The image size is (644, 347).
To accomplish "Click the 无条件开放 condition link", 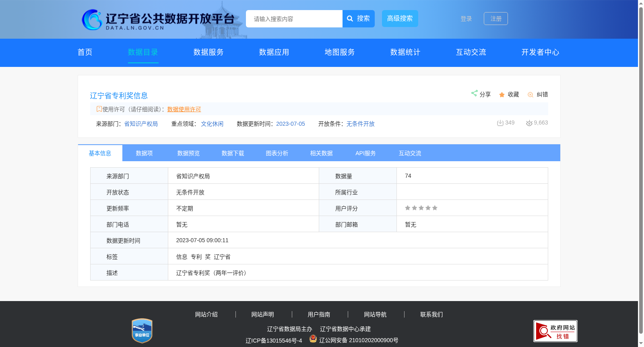I will pos(361,124).
